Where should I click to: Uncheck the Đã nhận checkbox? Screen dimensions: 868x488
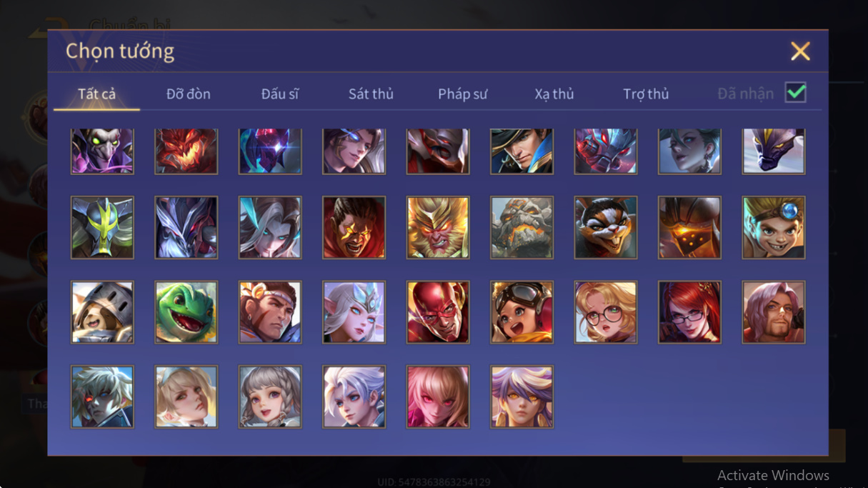pos(796,93)
